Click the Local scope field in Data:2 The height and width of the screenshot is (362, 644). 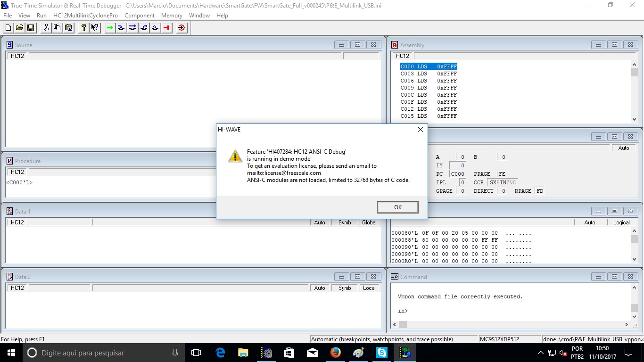369,288
